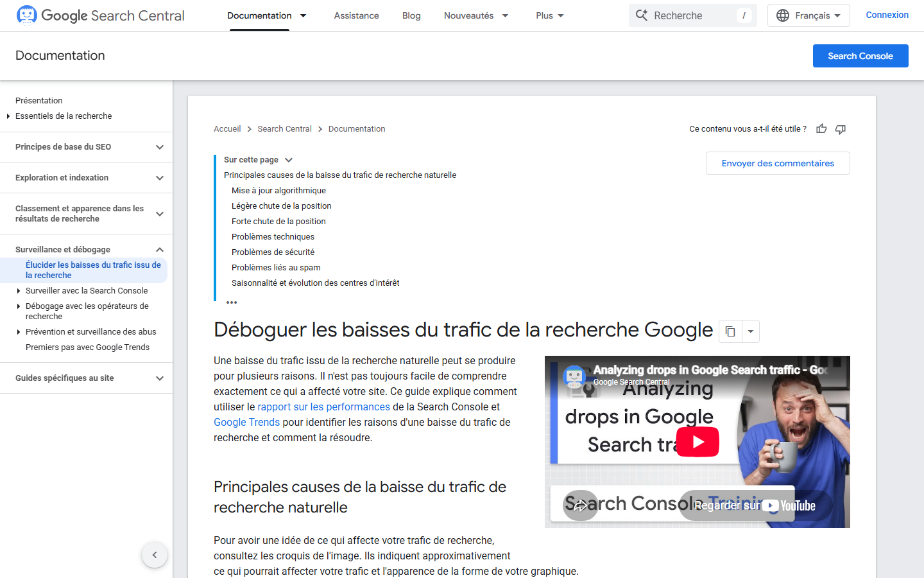Click the video share arrow icon
Screen dimensions: 924x578
(580, 505)
